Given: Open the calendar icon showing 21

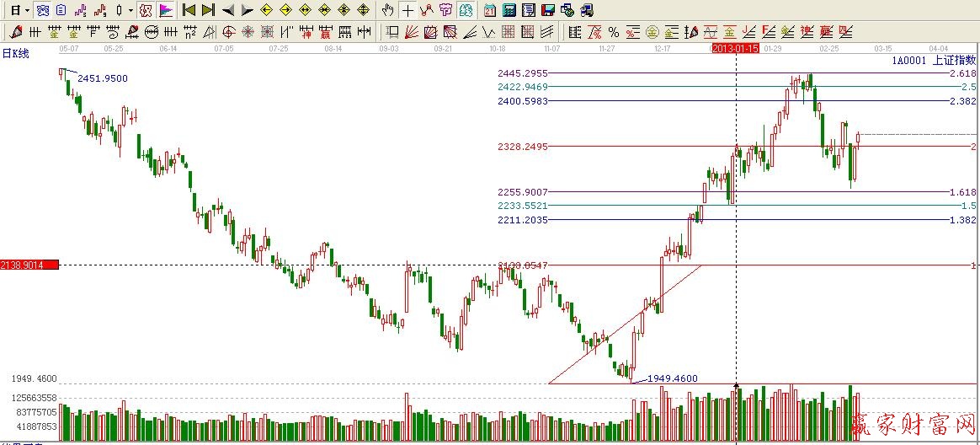Looking at the screenshot, I should tap(490, 10).
